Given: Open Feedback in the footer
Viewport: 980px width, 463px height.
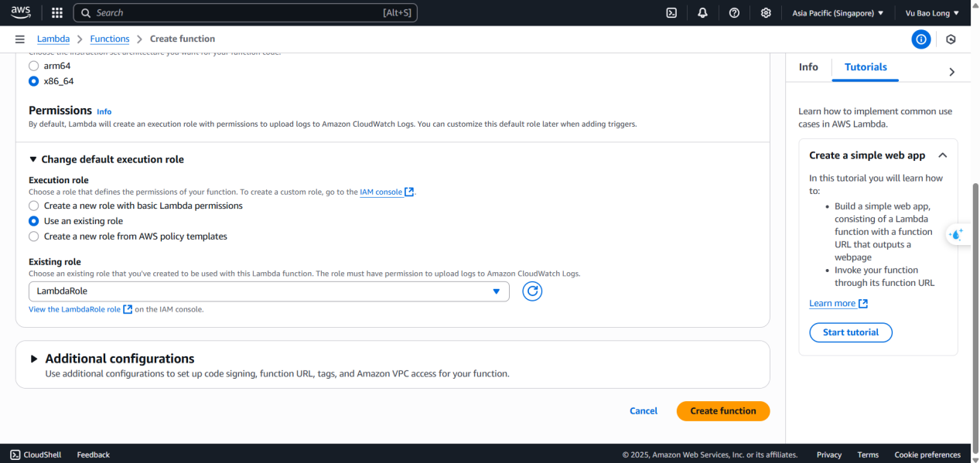Looking at the screenshot, I should [94, 454].
